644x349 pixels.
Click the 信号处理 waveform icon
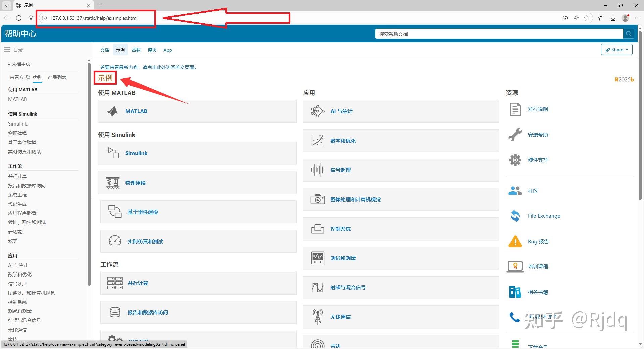(x=317, y=170)
